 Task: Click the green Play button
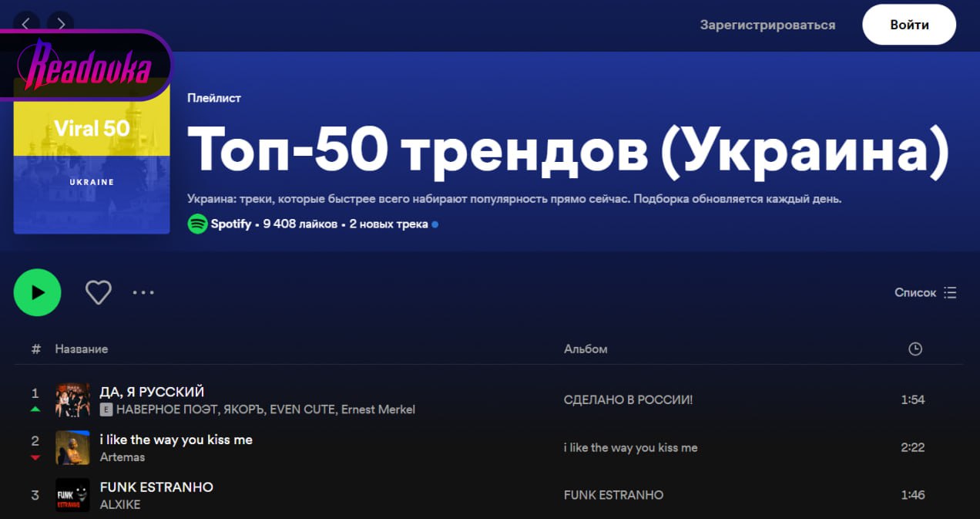coord(37,292)
